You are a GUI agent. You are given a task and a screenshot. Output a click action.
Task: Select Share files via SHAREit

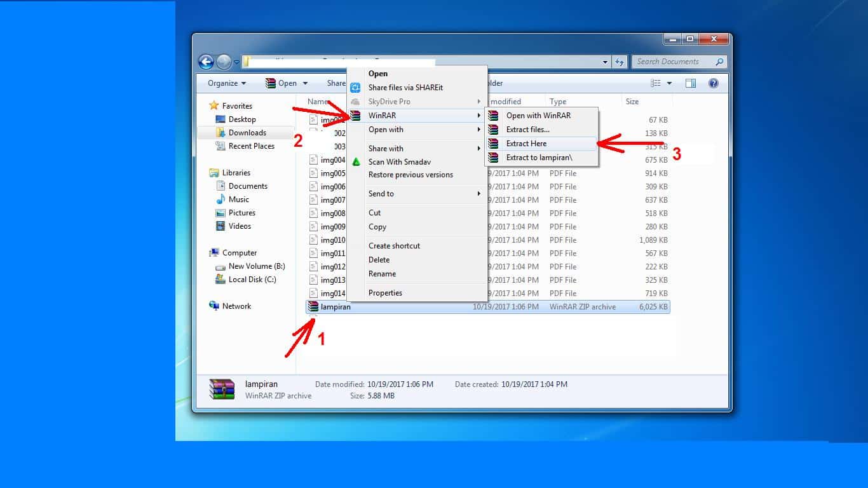[x=405, y=88]
